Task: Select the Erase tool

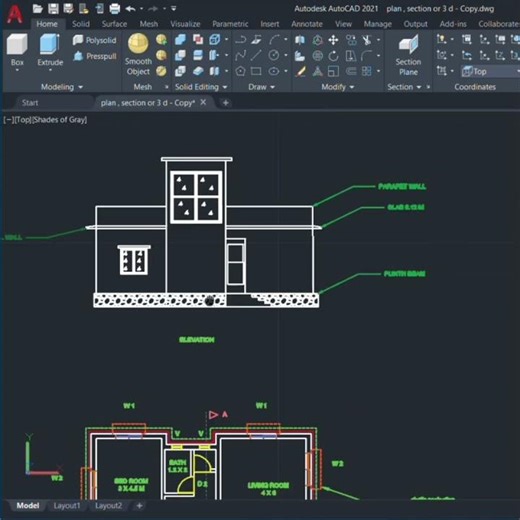Action: [300, 71]
